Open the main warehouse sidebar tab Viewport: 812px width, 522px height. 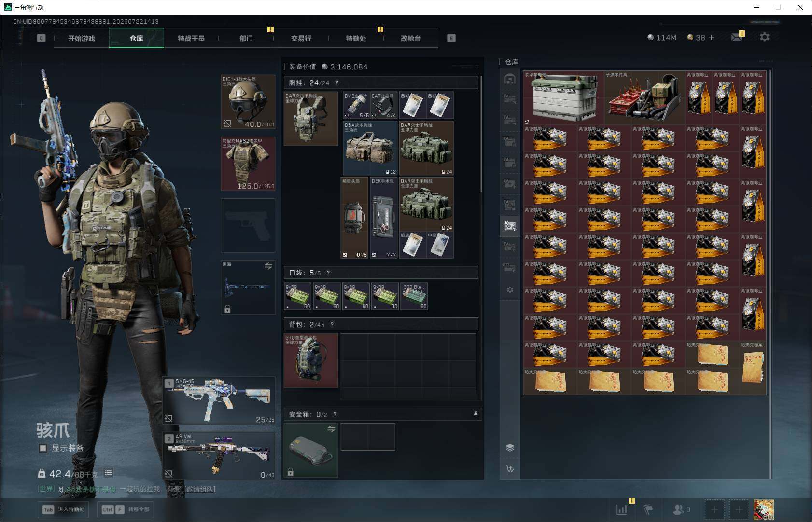coord(510,79)
